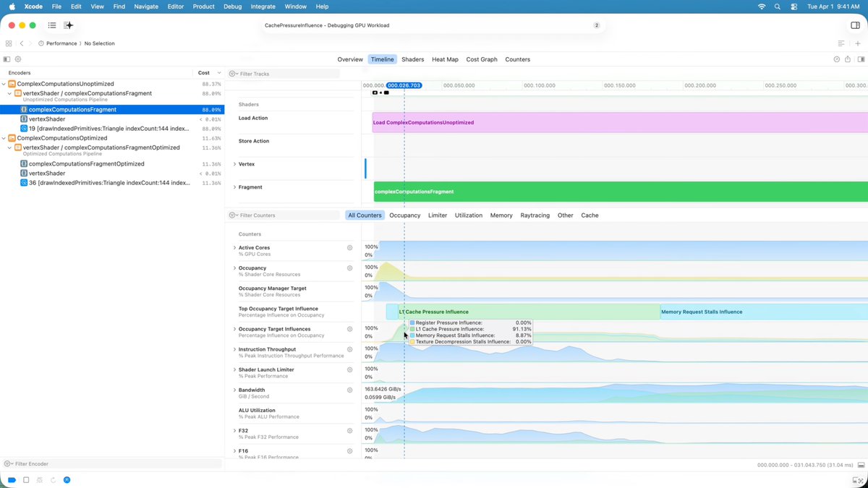Switch to the Heat Map tab

coord(445,59)
